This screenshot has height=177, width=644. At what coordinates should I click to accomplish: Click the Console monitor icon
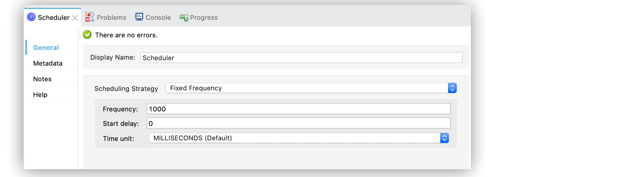pyautogui.click(x=139, y=17)
